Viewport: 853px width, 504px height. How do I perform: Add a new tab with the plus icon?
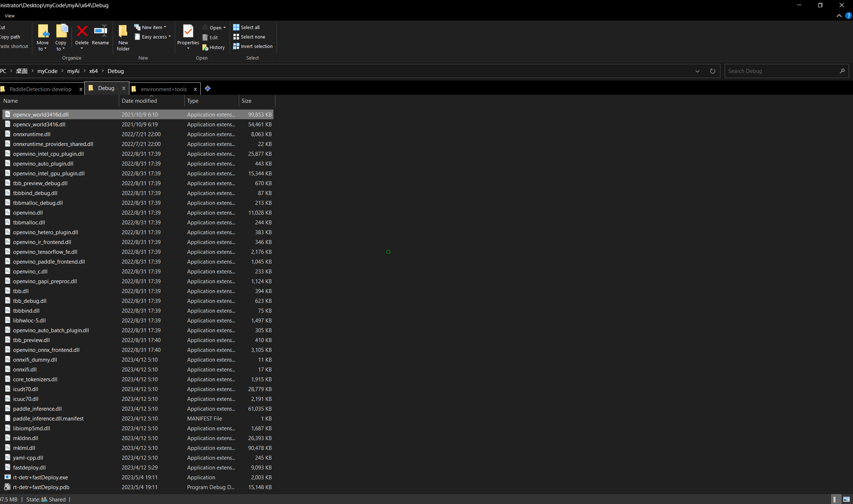[x=208, y=89]
